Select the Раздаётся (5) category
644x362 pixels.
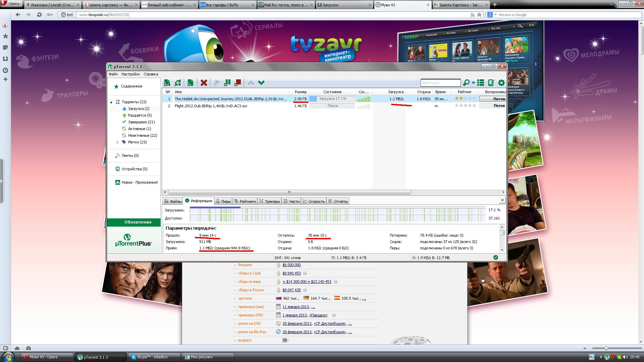pyautogui.click(x=140, y=115)
